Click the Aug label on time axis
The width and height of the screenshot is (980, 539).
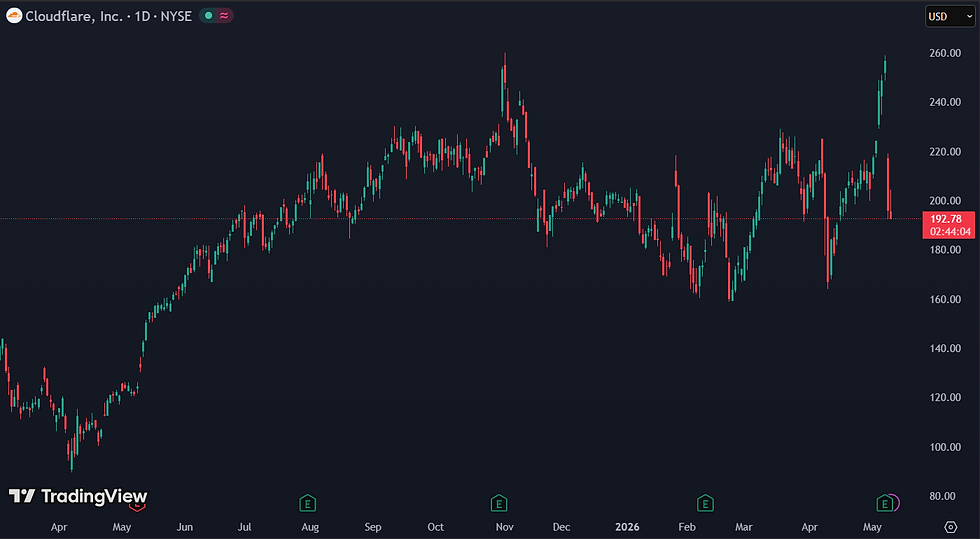[x=310, y=527]
